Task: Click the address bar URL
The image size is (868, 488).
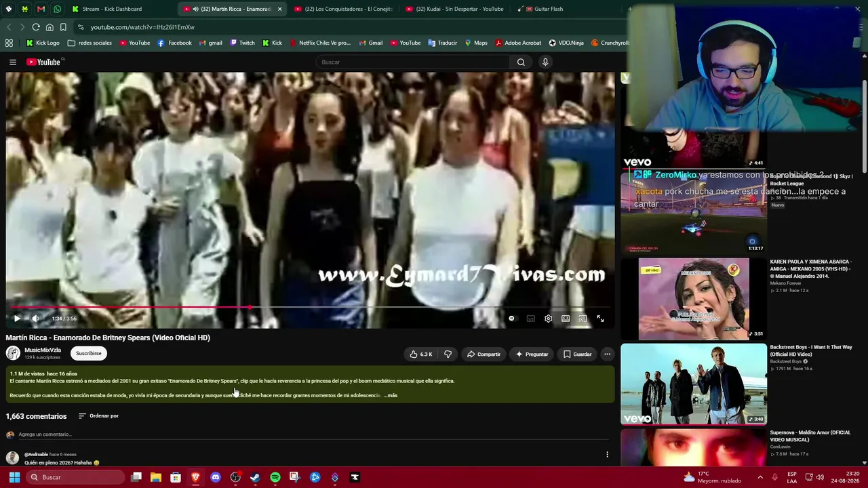Action: [142, 27]
